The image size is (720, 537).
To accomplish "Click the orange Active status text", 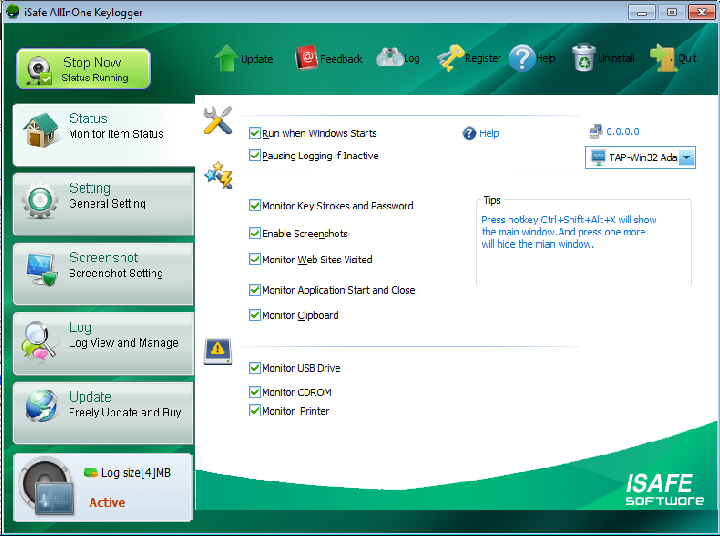I will (x=107, y=503).
